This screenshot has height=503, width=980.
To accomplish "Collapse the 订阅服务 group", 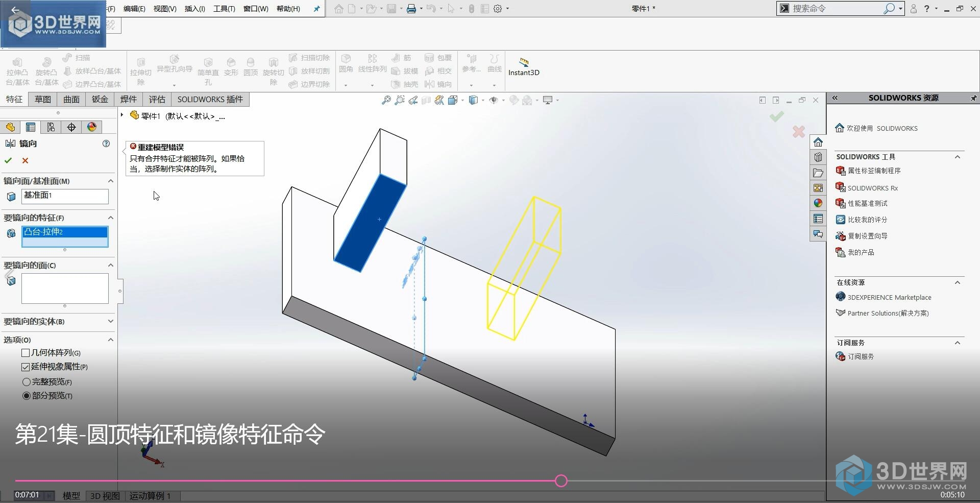I will click(958, 343).
